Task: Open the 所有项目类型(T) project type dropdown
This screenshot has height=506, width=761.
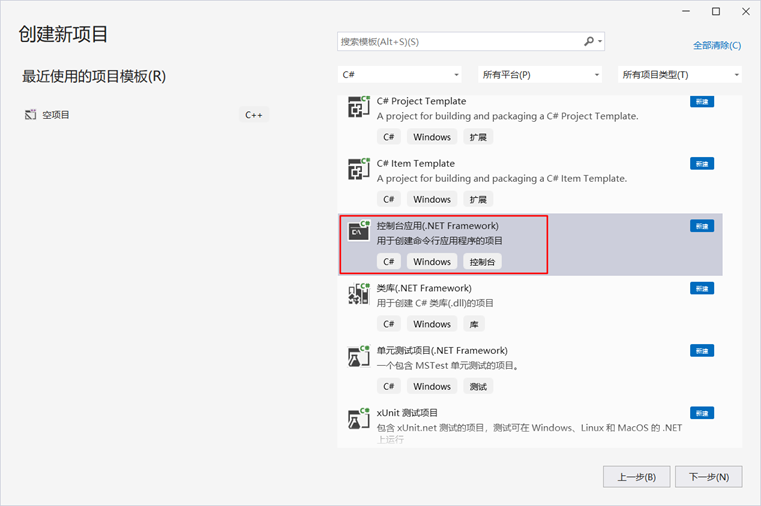Action: (x=679, y=75)
